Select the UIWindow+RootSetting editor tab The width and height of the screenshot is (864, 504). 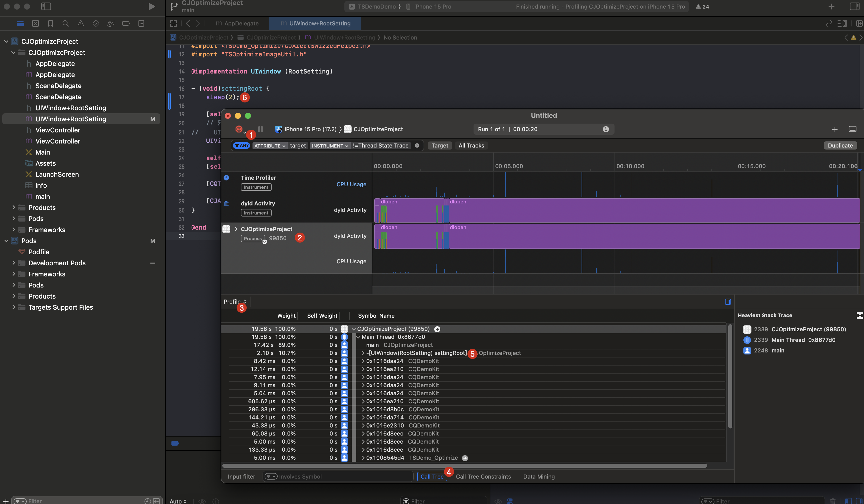pos(315,23)
